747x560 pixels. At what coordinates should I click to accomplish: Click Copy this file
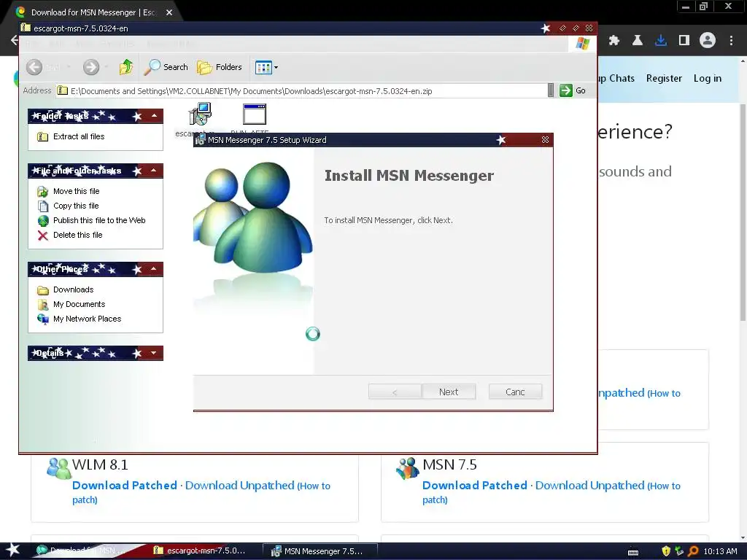[76, 206]
